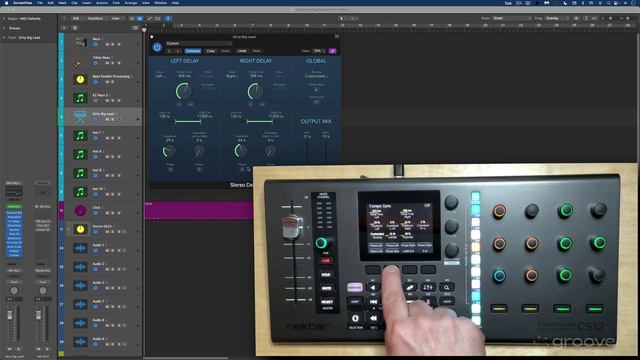The height and width of the screenshot is (360, 640).
Task: Click the purple link icon in plug-in header
Action: [333, 51]
